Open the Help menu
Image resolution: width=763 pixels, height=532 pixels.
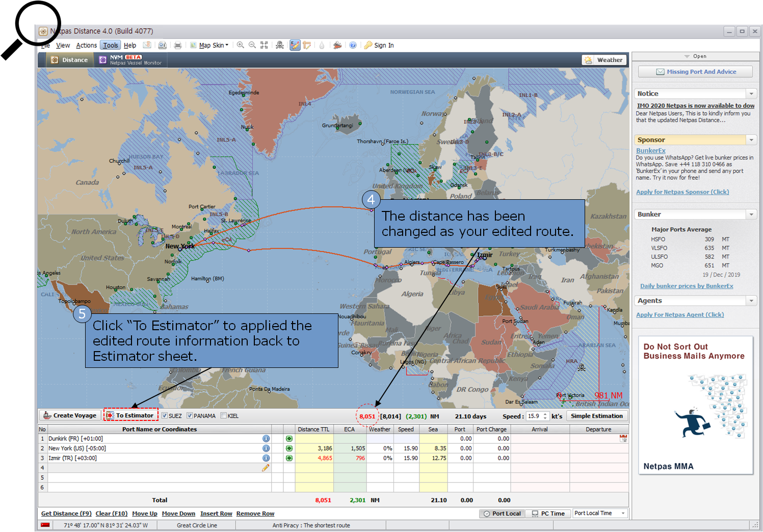[x=130, y=45]
